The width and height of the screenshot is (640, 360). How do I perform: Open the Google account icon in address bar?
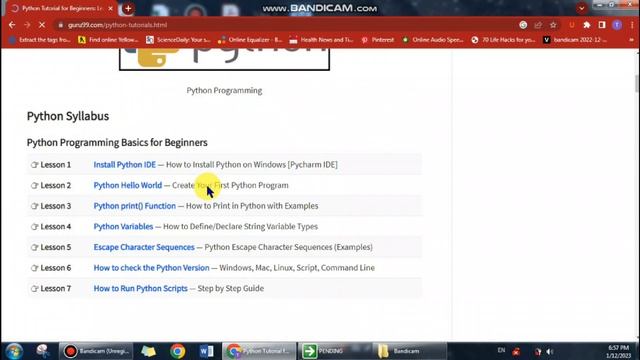[x=523, y=25]
